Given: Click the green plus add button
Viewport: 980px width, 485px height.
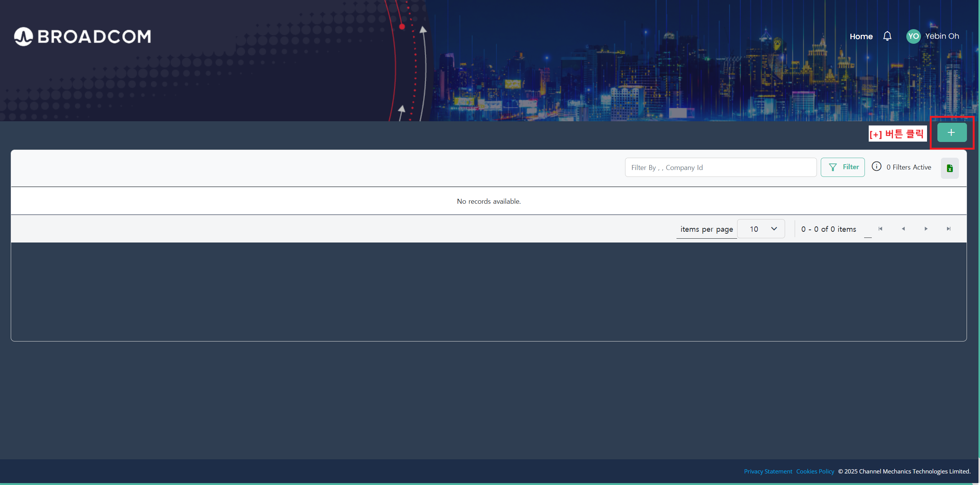Looking at the screenshot, I should (x=952, y=133).
